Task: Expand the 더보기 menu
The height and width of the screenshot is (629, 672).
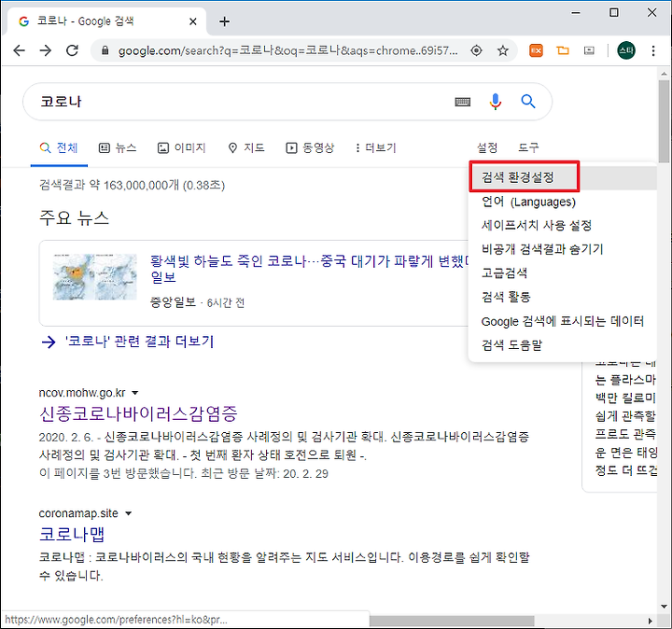Action: point(376,148)
